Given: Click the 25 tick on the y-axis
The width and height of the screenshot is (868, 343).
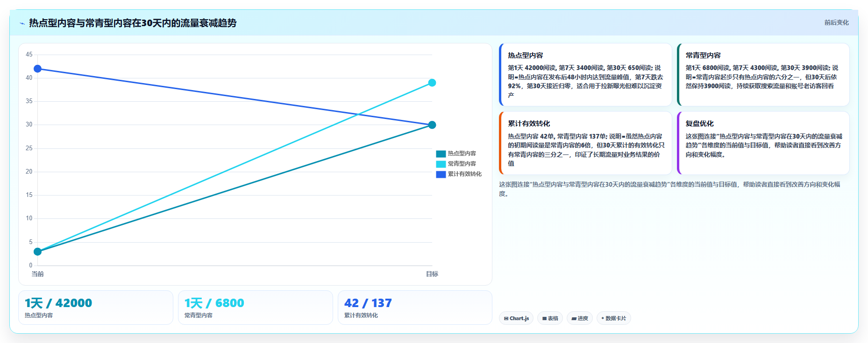Looking at the screenshot, I should point(29,148).
